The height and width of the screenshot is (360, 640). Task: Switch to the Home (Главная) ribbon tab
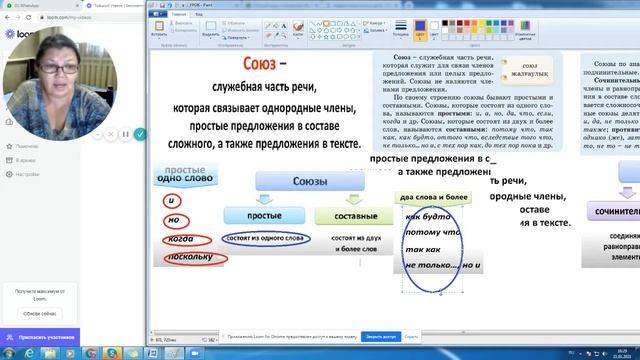pos(179,14)
